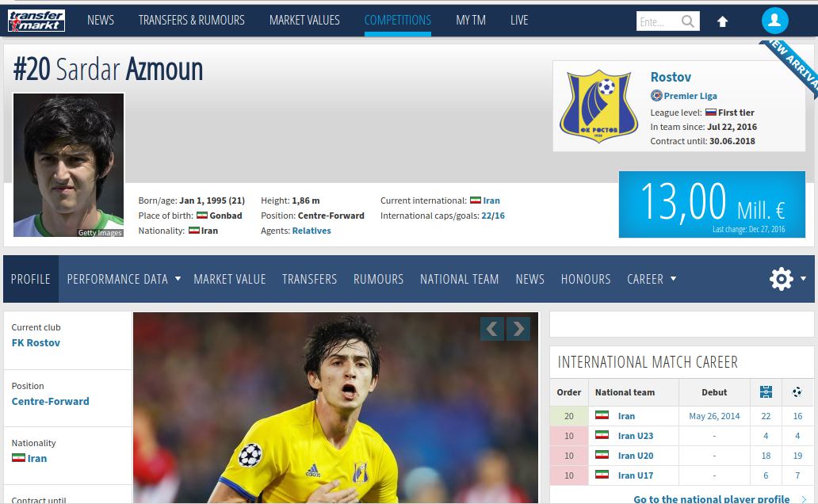
Task: Click the Rostov club crest
Action: tap(598, 106)
